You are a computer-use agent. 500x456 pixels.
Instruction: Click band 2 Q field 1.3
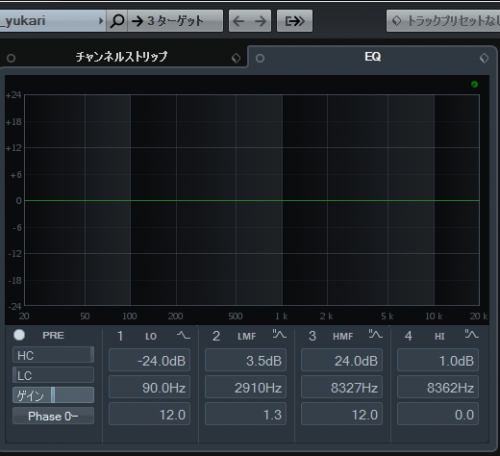(x=246, y=414)
